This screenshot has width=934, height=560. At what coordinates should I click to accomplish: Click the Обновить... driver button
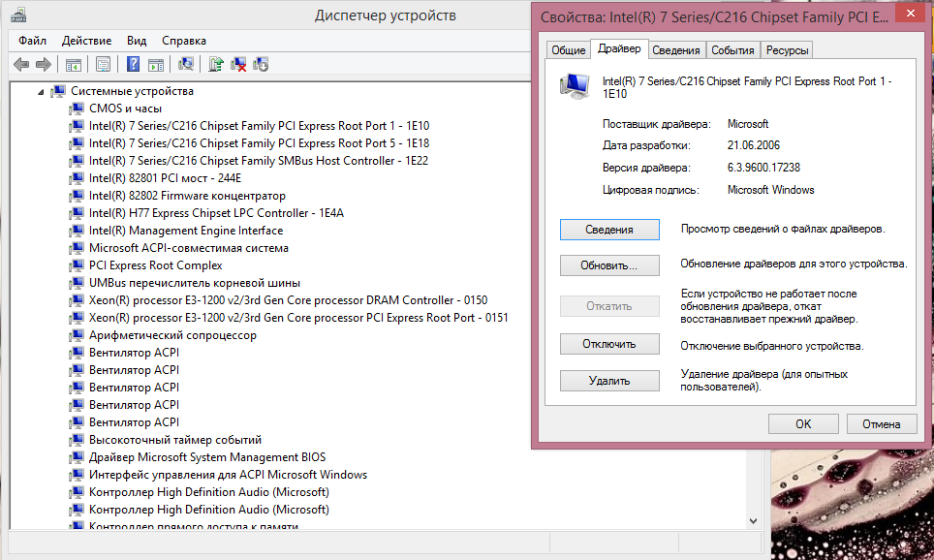609,265
